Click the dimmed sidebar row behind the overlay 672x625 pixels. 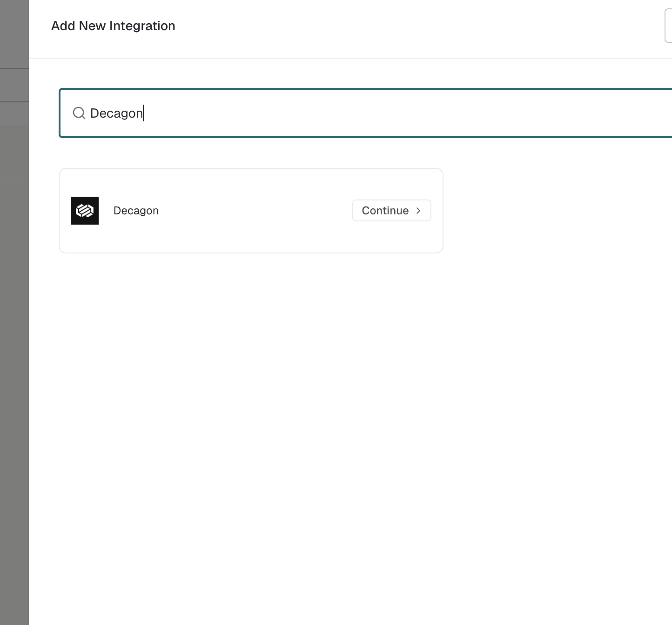click(x=14, y=85)
